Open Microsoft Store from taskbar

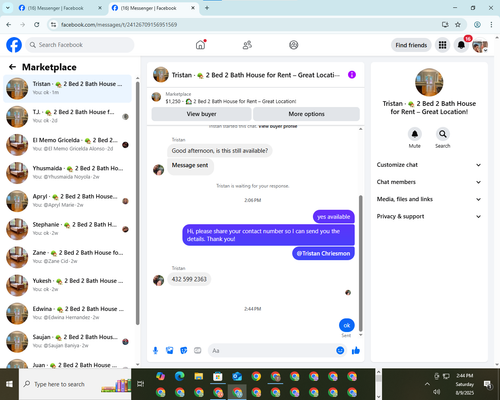point(218,376)
